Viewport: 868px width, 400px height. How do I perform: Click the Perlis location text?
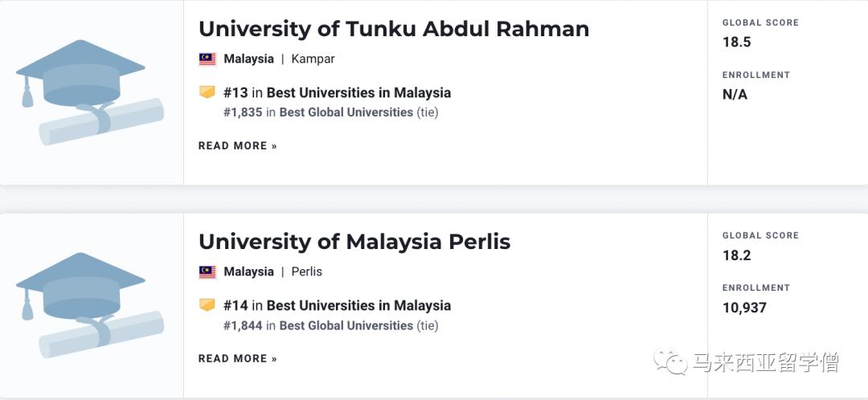coord(306,271)
